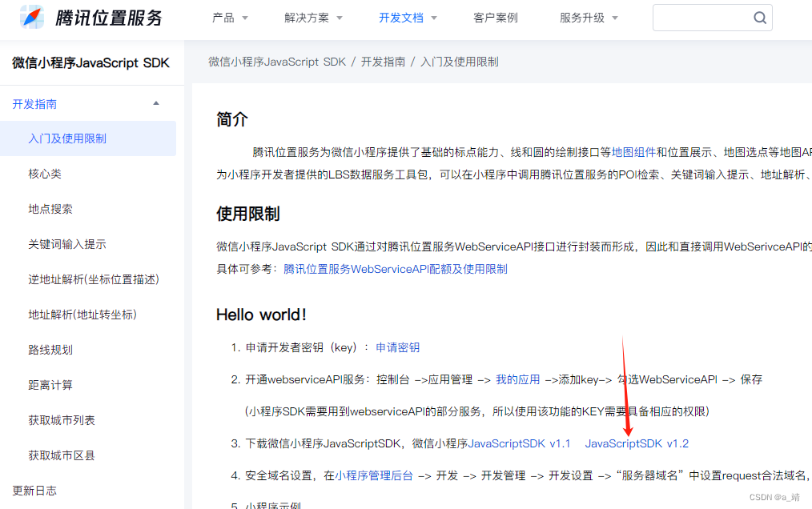Click the 简介 heading
812x509 pixels.
(x=232, y=119)
